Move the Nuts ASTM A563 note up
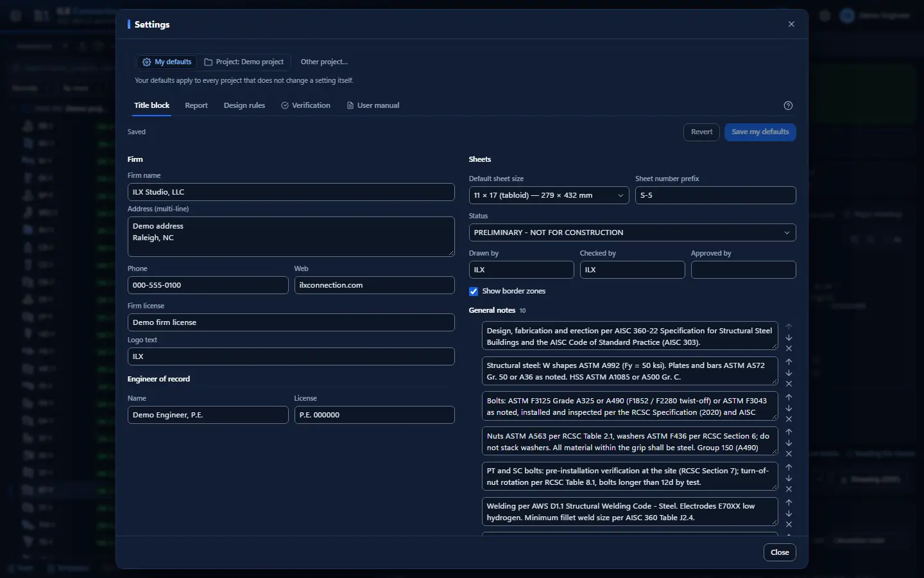Viewport: 924px width, 578px height. tap(789, 432)
